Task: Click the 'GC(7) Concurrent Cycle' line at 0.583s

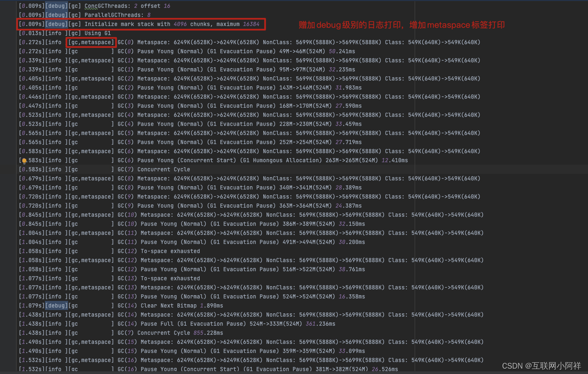Action: [x=104, y=169]
